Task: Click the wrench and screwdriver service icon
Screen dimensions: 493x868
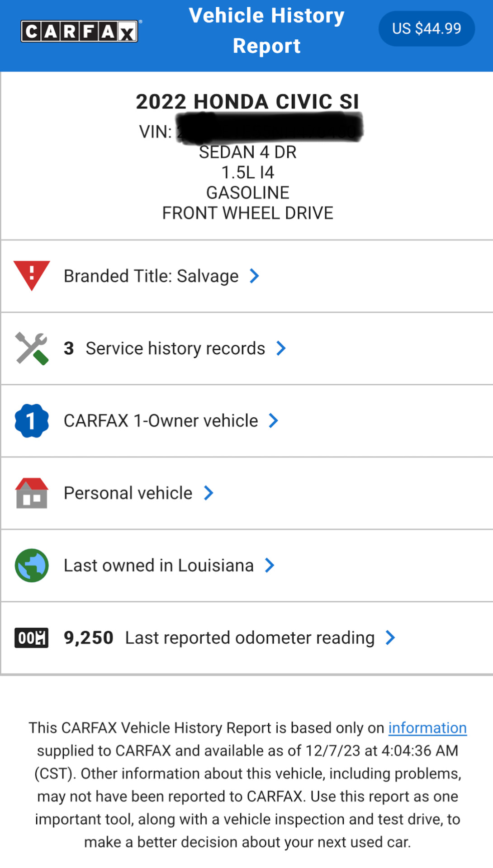Action: 32,348
